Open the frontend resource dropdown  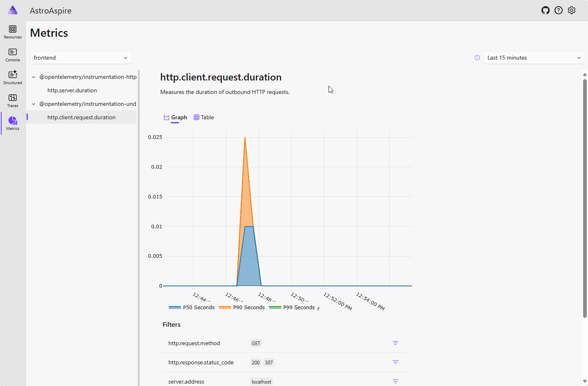(81, 58)
